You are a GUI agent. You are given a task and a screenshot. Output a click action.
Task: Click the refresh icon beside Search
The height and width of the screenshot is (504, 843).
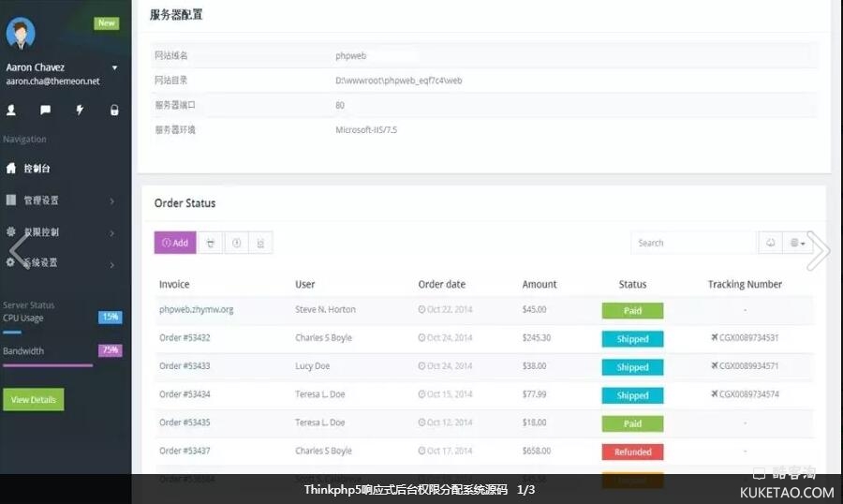771,243
